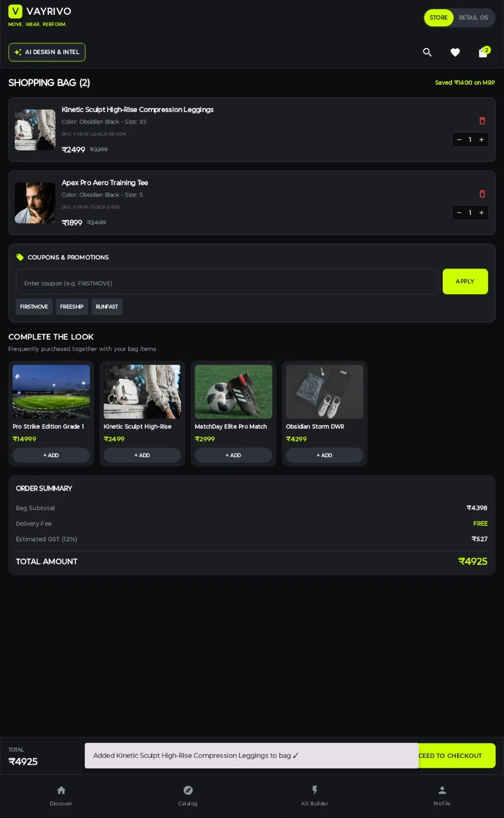Apply the entered coupon code

pos(465,282)
